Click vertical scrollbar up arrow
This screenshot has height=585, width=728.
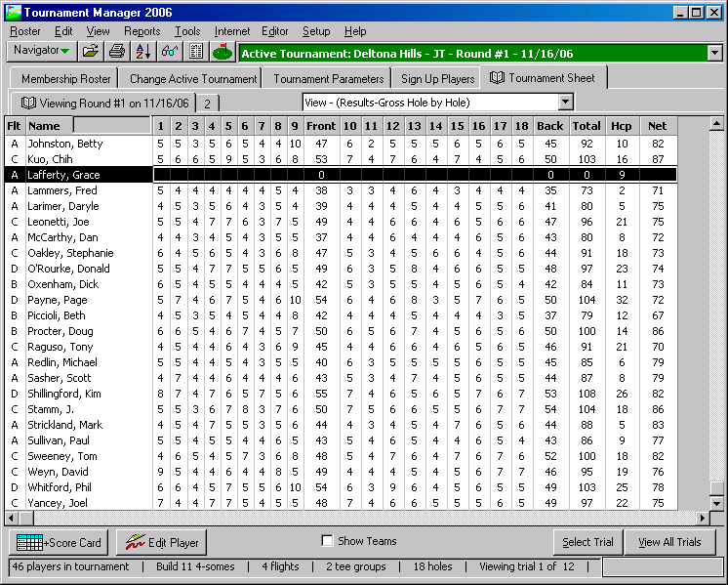pyautogui.click(x=716, y=124)
